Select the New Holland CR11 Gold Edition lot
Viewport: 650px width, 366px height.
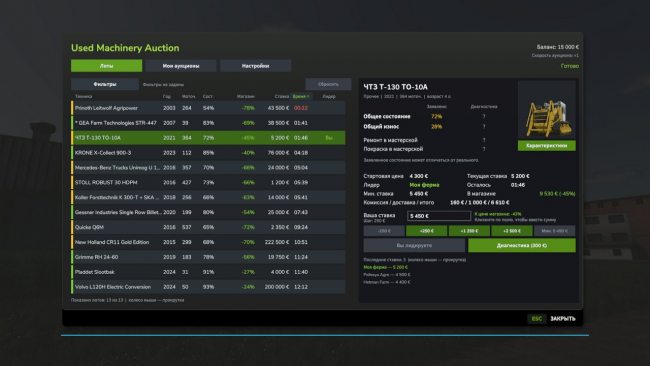[x=208, y=242]
